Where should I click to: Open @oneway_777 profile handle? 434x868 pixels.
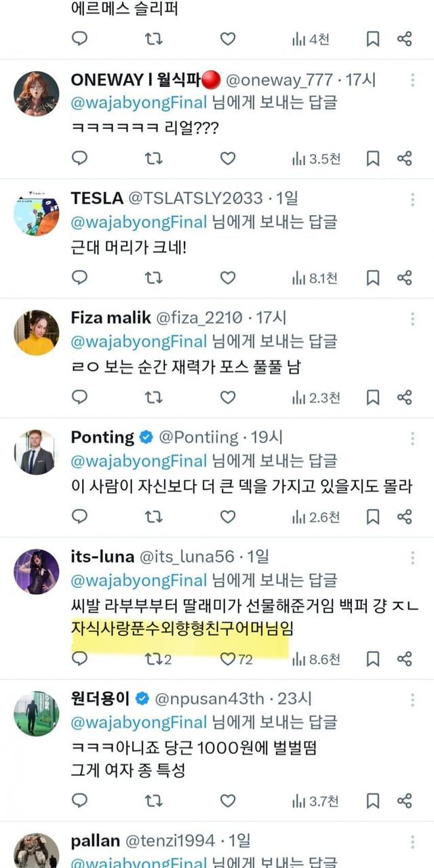pos(281,79)
